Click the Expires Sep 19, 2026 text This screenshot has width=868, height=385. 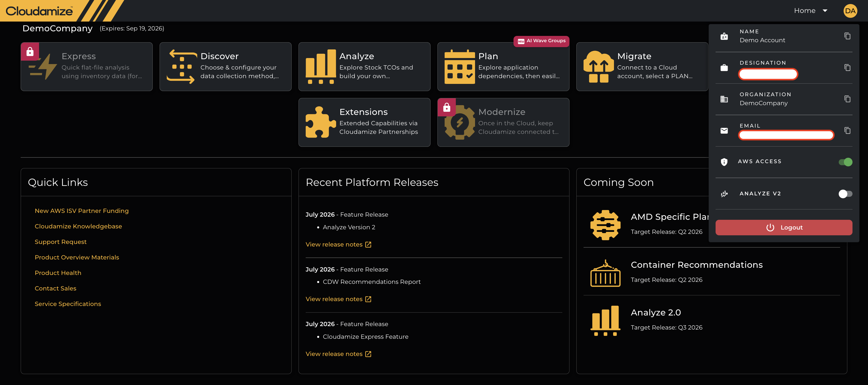click(x=132, y=29)
